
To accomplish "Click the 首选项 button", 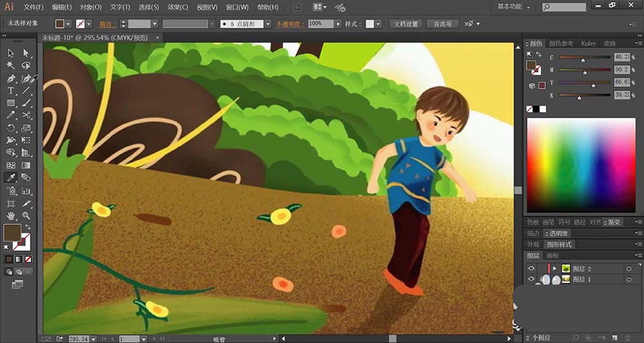I will (442, 24).
